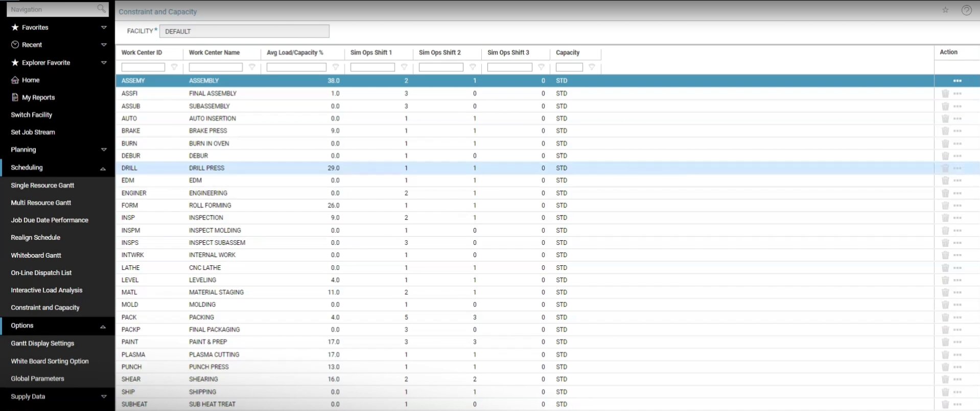Open more actions ellipsis for ASSEMBLY row
Image resolution: width=980 pixels, height=411 pixels.
click(957, 81)
